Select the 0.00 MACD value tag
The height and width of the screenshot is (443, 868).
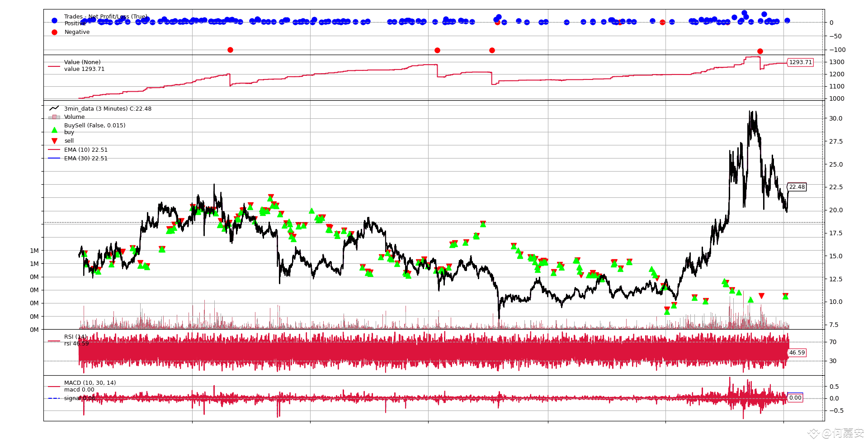click(795, 398)
